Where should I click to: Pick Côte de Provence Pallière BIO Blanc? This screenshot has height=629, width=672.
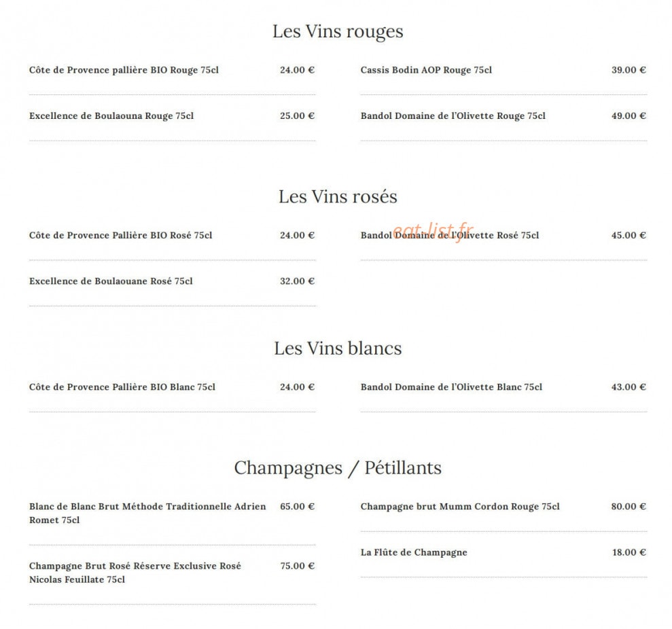(x=122, y=387)
